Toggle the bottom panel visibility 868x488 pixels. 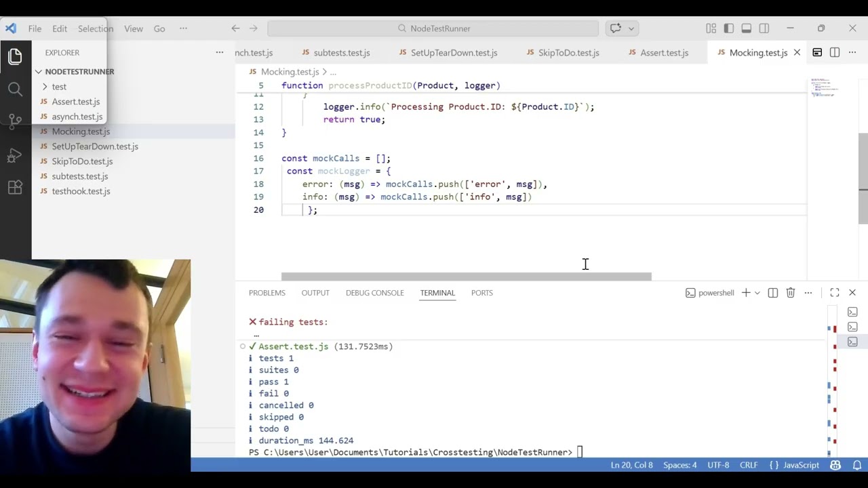(746, 28)
